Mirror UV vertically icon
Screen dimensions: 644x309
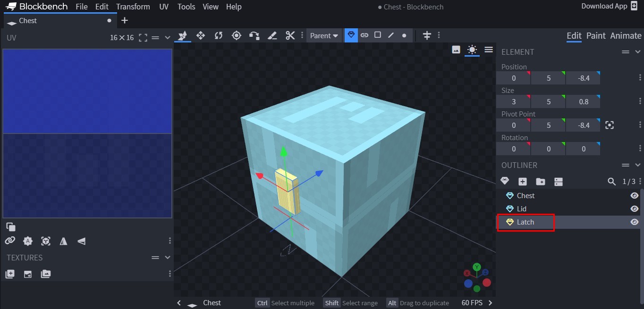pos(82,241)
